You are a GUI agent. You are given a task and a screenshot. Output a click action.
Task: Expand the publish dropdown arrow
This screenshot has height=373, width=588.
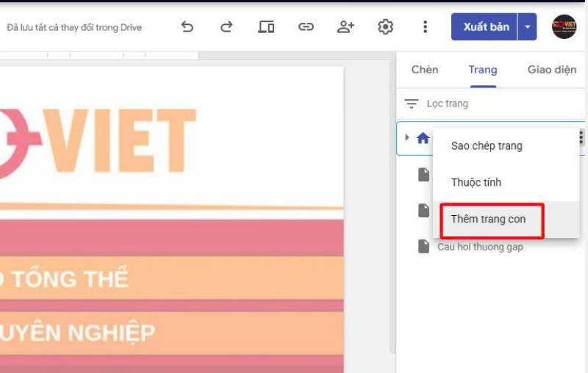coord(527,26)
